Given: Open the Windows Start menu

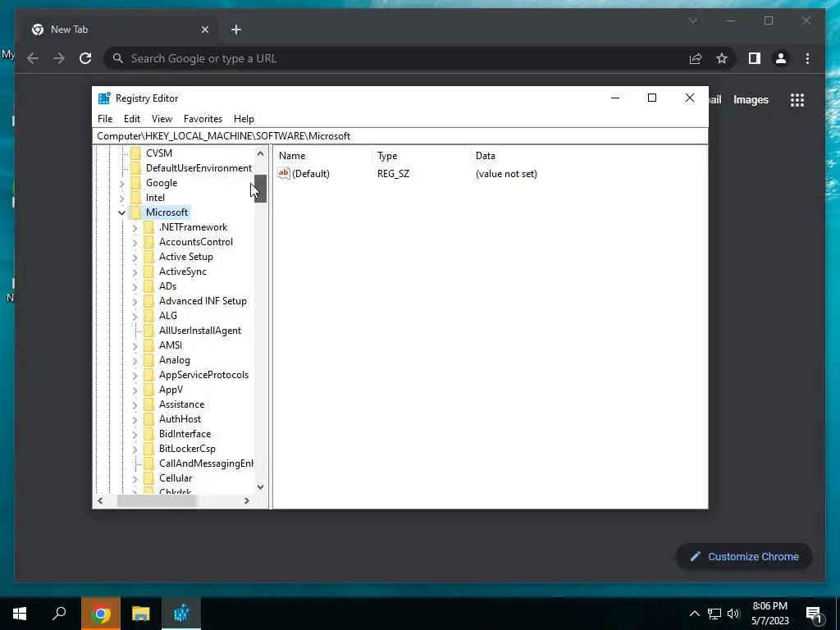Looking at the screenshot, I should coord(20,614).
